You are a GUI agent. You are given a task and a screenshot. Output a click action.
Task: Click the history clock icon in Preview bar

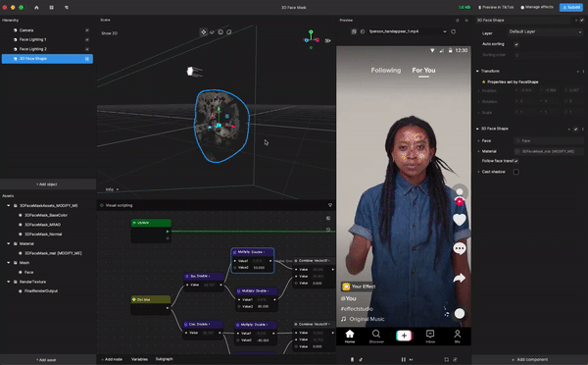coord(363,31)
